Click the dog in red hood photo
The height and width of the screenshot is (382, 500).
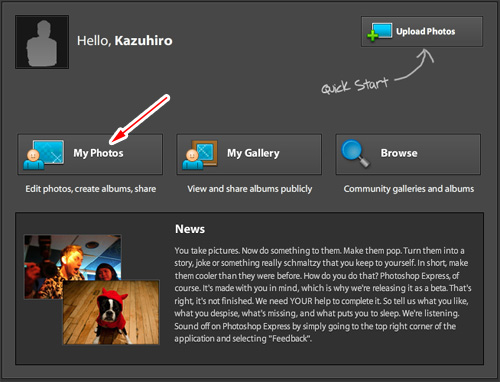click(x=111, y=312)
